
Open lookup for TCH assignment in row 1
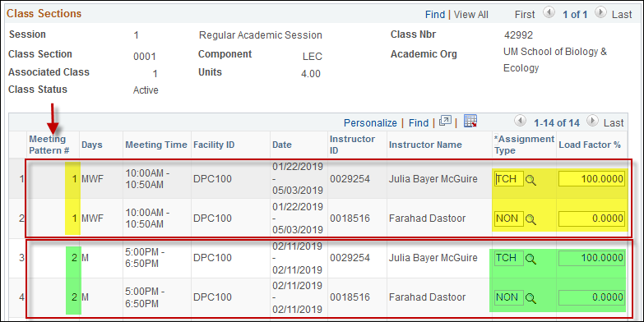(530, 180)
